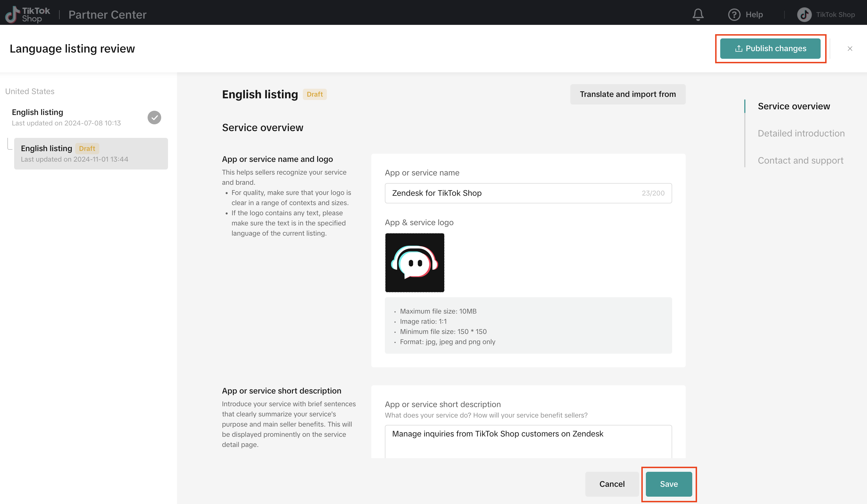Click the Publish changes button
867x504 pixels.
click(x=770, y=49)
